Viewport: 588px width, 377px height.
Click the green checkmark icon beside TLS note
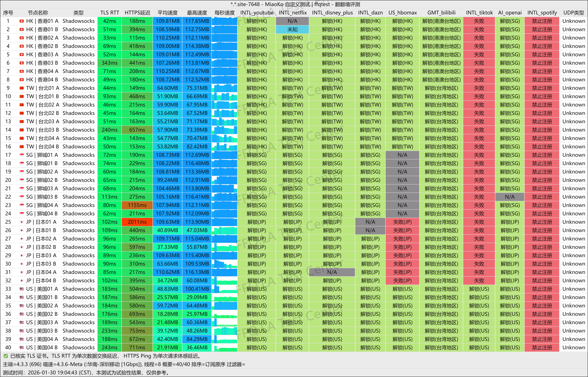click(x=6, y=356)
